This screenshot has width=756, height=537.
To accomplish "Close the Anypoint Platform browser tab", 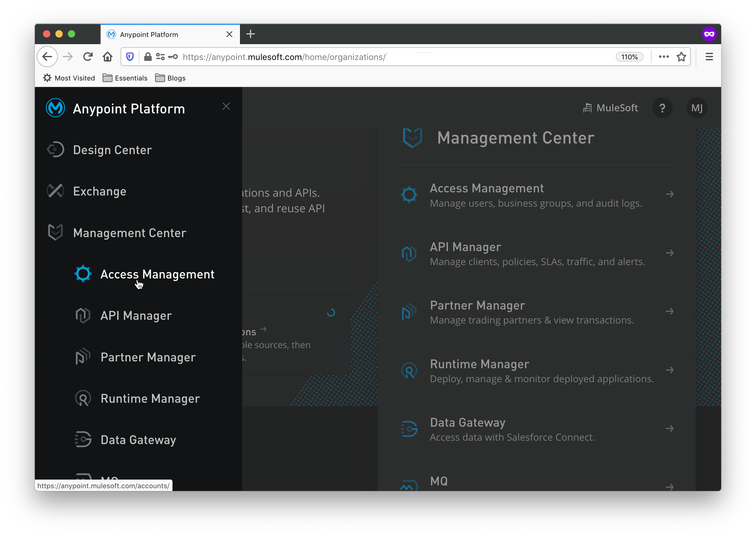I will [229, 34].
